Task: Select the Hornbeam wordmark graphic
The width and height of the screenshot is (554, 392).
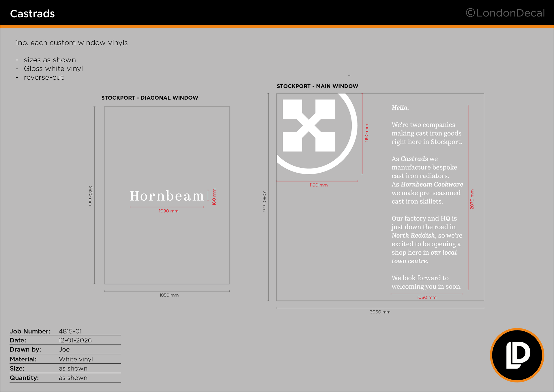Action: [x=167, y=196]
